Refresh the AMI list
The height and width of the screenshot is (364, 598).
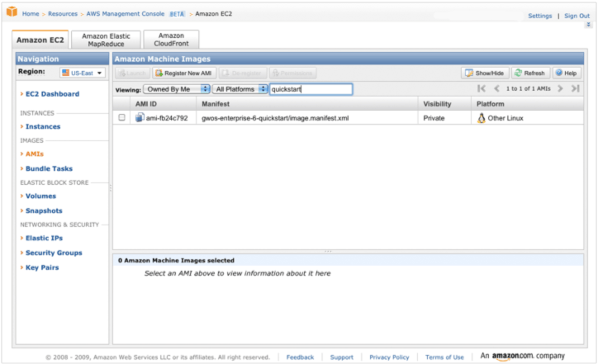[530, 73]
